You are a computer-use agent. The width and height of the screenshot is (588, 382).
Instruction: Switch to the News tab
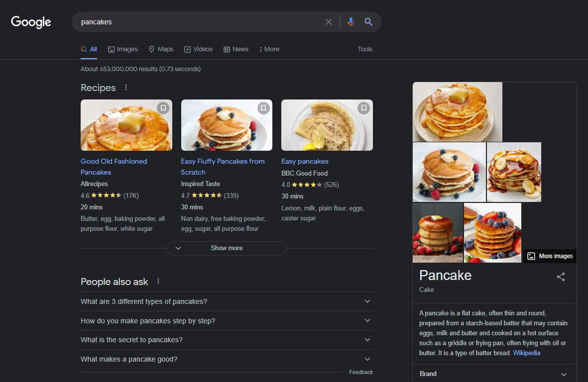click(x=236, y=49)
